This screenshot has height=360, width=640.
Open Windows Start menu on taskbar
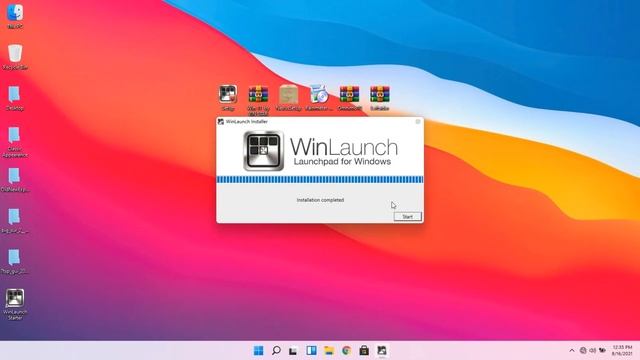pyautogui.click(x=258, y=351)
